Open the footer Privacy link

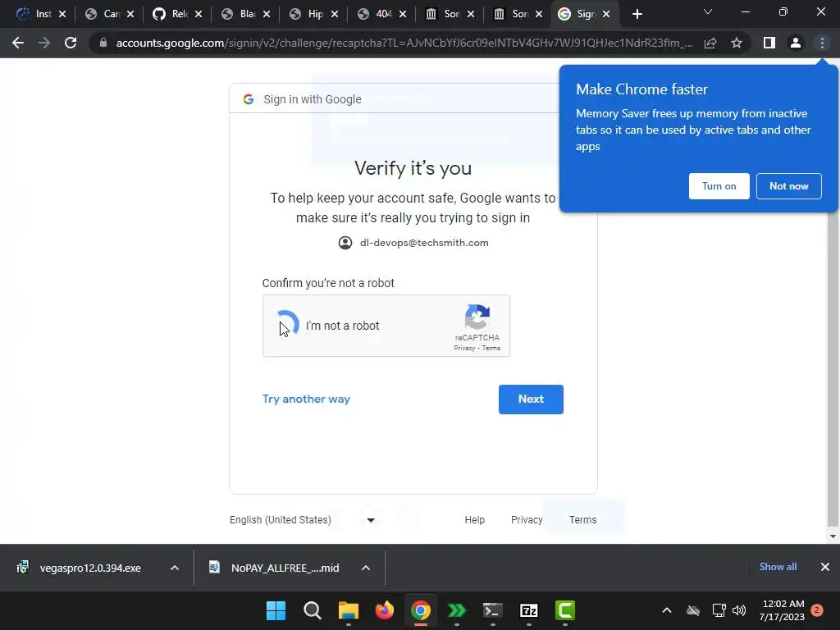coord(527,519)
